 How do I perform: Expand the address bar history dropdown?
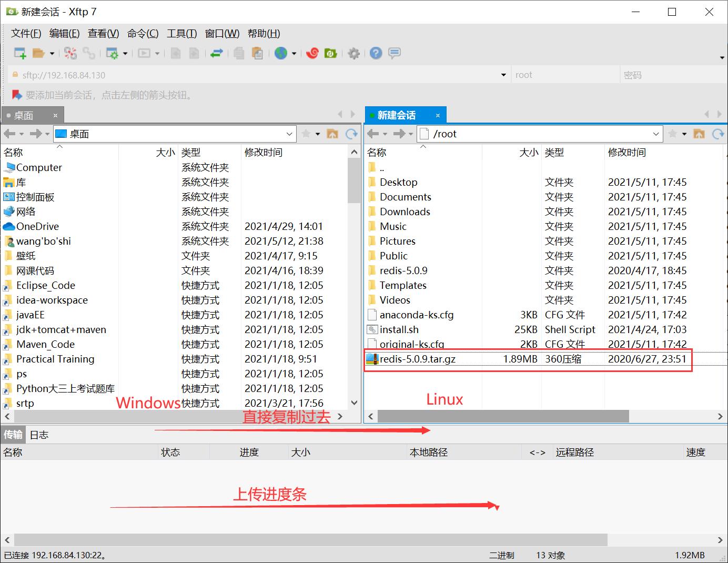coord(503,75)
